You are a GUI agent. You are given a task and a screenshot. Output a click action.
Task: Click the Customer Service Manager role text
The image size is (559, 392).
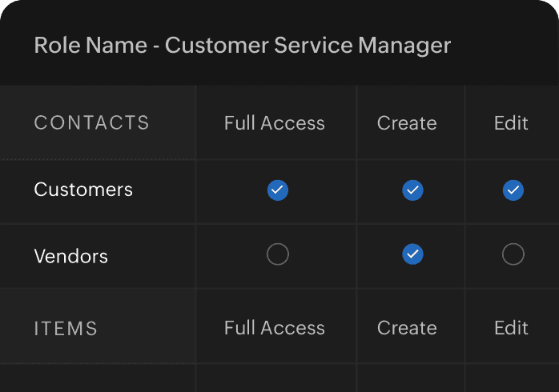click(x=308, y=46)
